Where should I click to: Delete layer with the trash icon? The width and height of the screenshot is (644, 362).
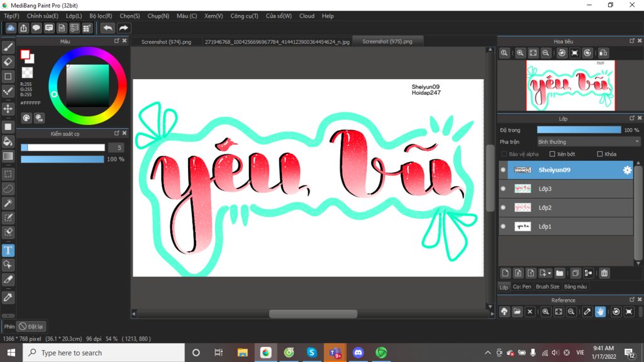coord(604,273)
